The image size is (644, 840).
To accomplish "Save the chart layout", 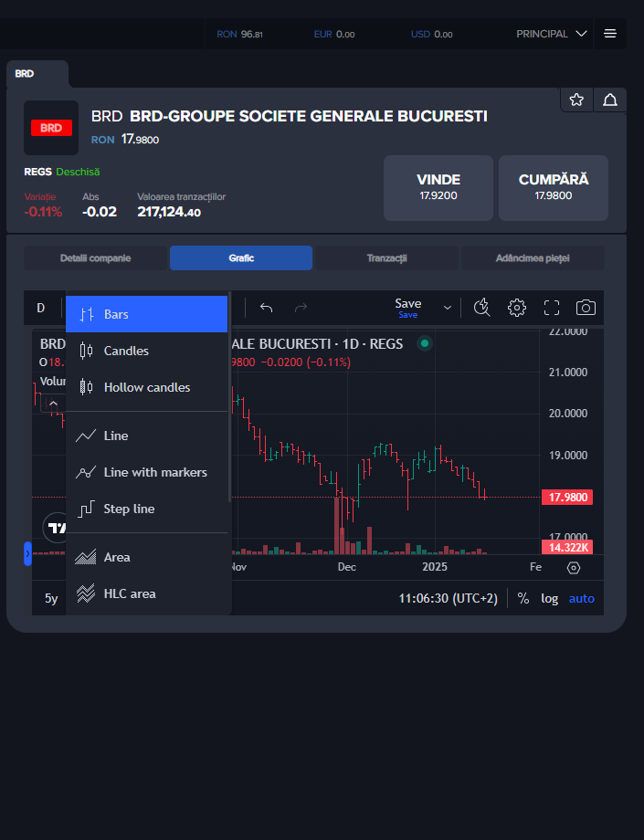I will click(408, 308).
